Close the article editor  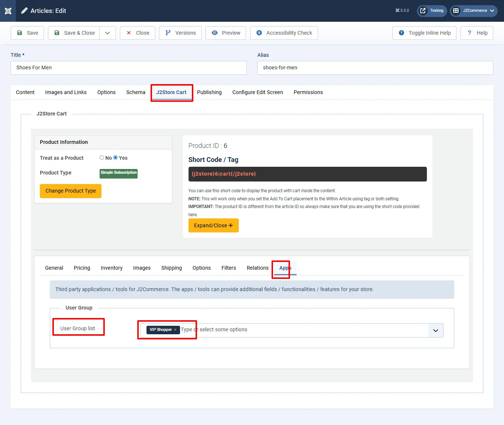[x=137, y=33]
